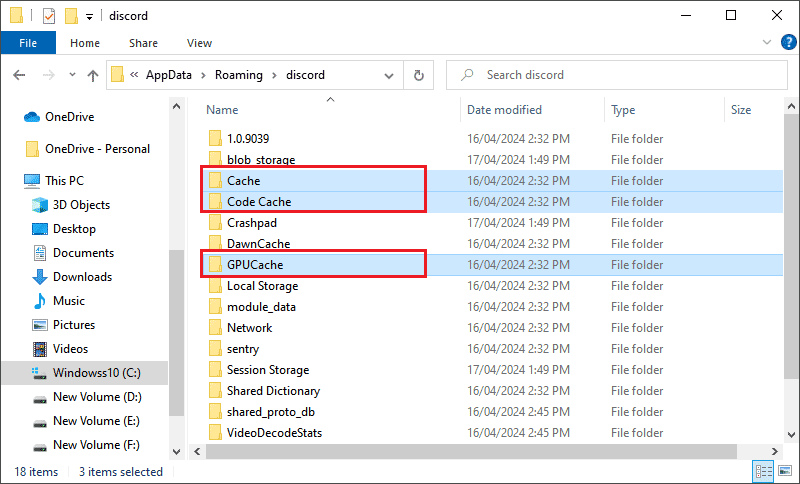Select the Session Storage folder
Viewport: 800px width, 484px height.
pos(268,370)
